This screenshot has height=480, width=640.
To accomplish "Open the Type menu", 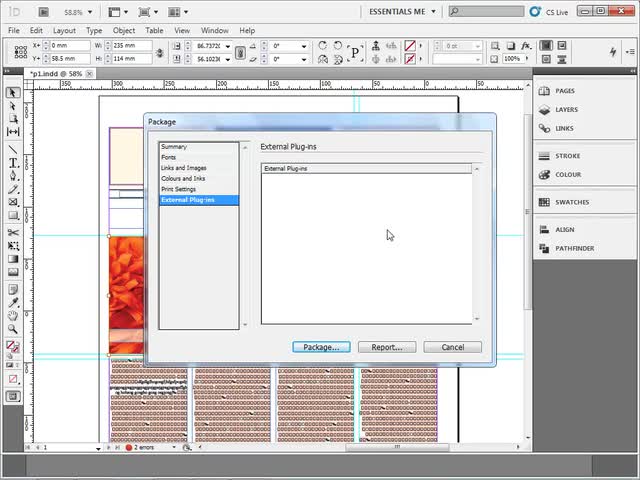I will tap(94, 31).
